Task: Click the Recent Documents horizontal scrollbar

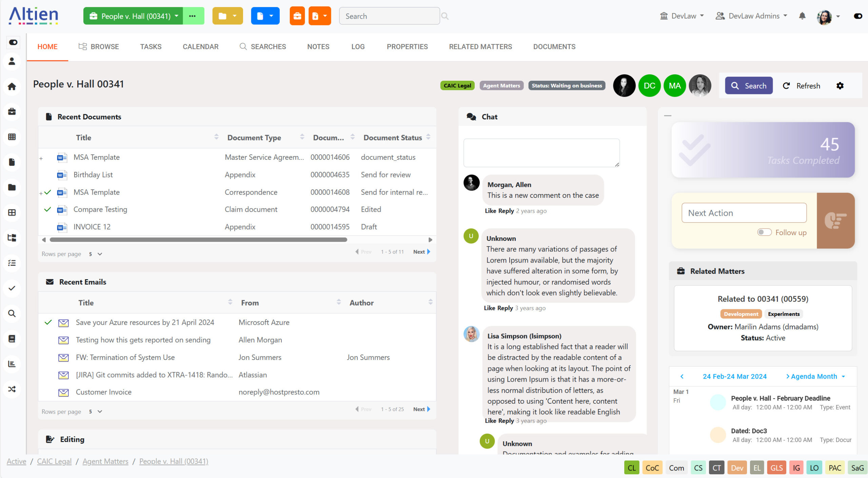Action: pos(198,240)
